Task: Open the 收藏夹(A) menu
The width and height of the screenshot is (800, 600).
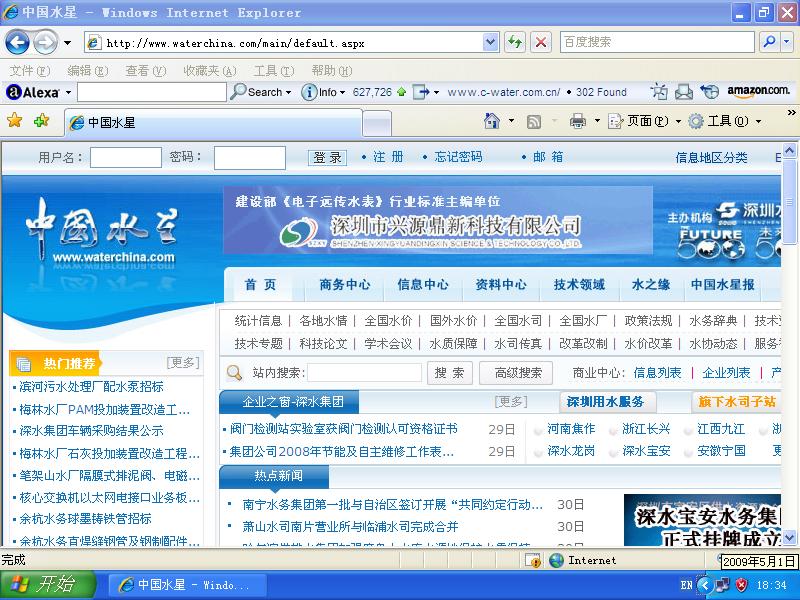Action: tap(210, 71)
